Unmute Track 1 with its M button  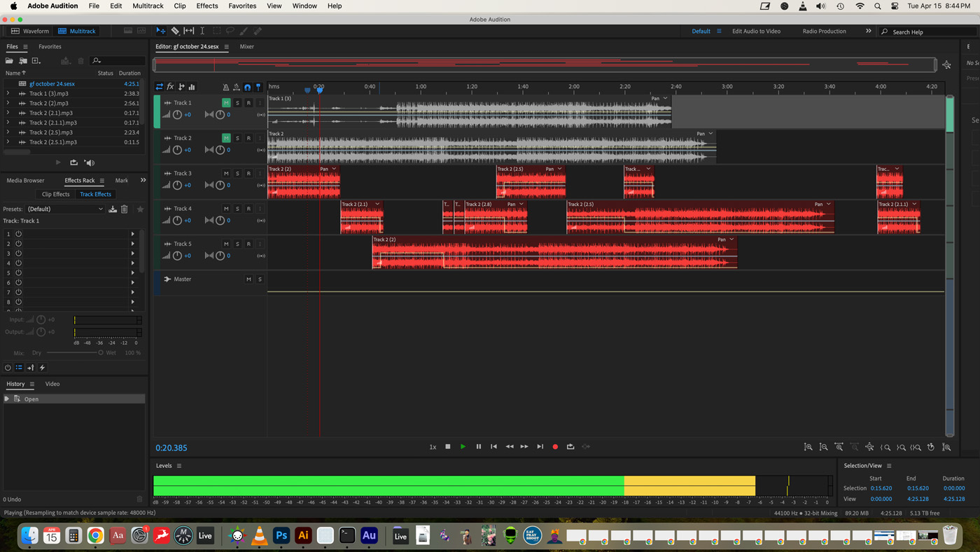coord(226,103)
